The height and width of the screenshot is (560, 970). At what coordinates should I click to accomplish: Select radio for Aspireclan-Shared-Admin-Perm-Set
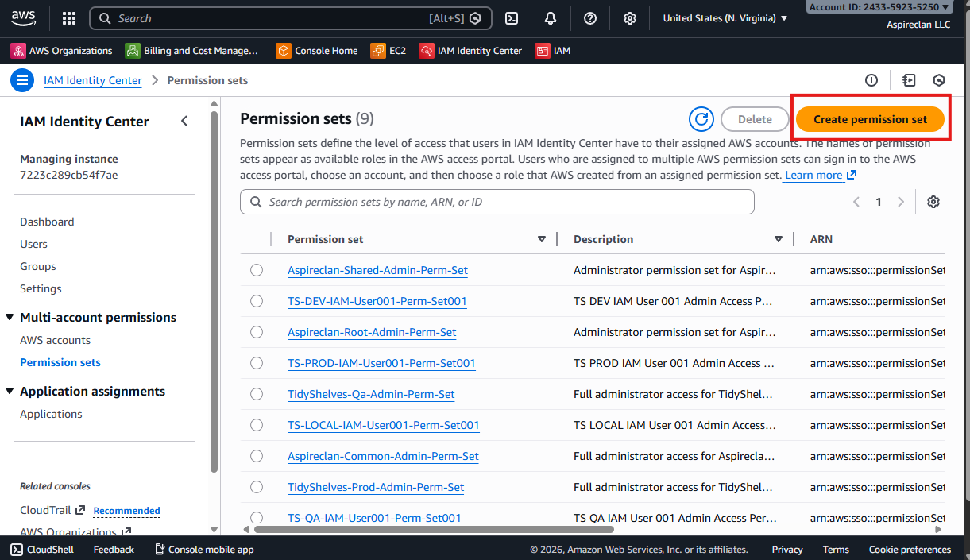coord(257,270)
